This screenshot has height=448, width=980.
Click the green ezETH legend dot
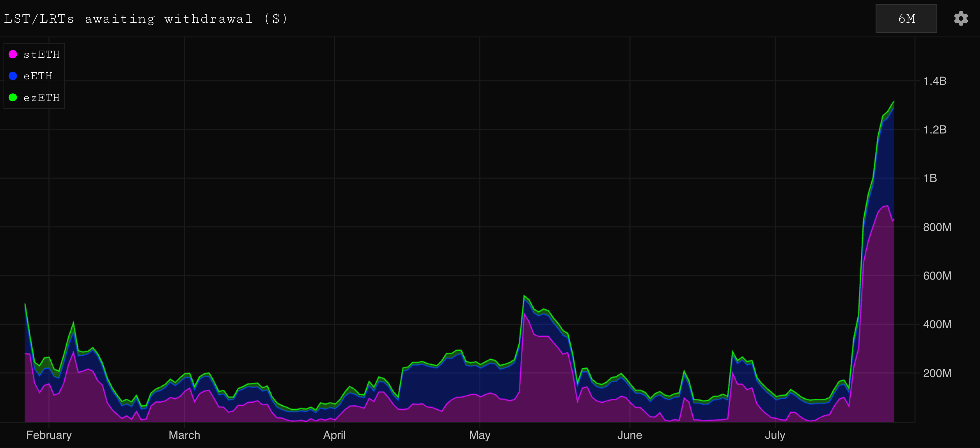click(13, 98)
